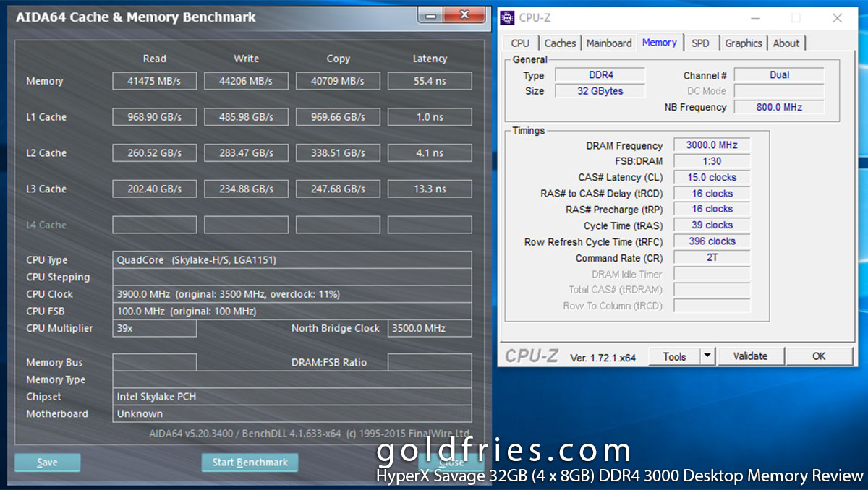
Task: Click the OK button in CPU-Z
Action: (x=819, y=356)
